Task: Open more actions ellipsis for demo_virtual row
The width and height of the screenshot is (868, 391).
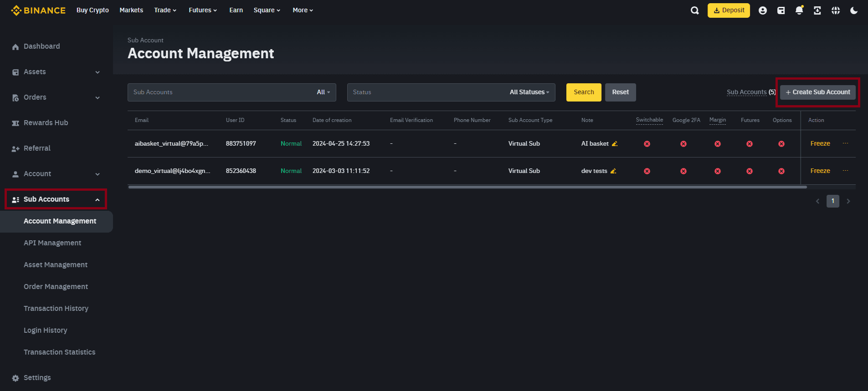Action: click(845, 171)
